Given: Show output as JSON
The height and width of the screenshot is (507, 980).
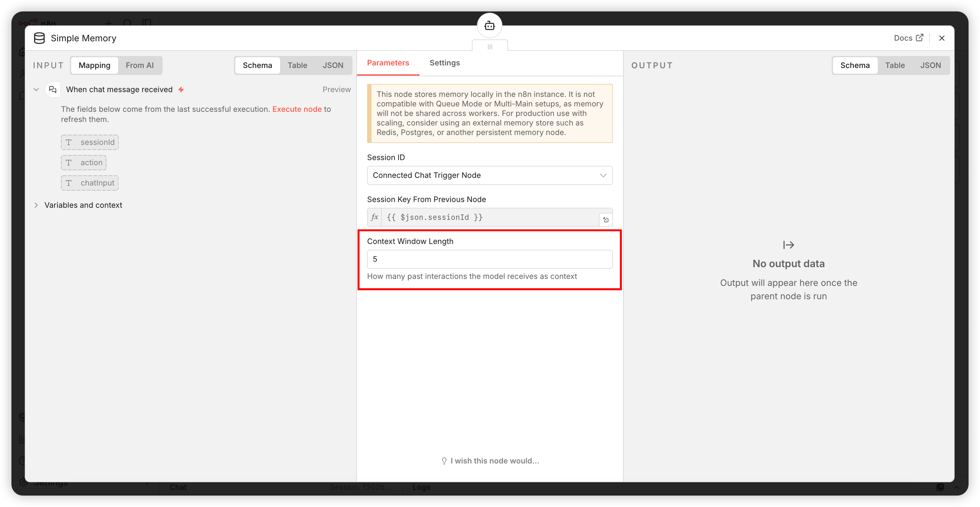Looking at the screenshot, I should 930,65.
